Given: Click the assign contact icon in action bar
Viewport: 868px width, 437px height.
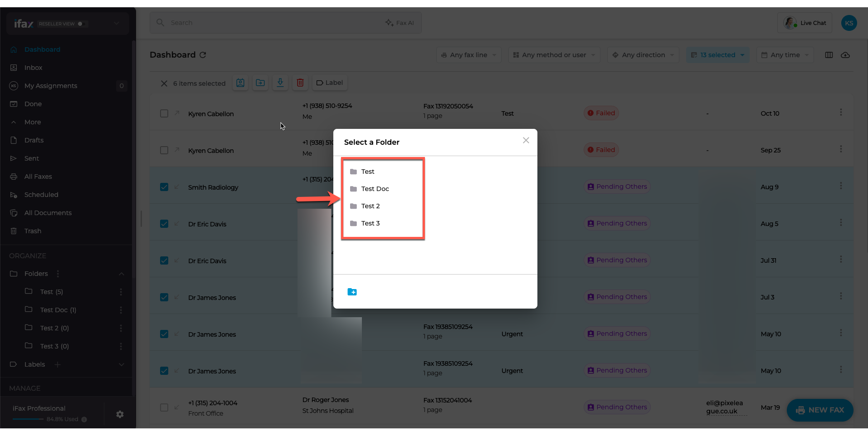Looking at the screenshot, I should pos(240,83).
